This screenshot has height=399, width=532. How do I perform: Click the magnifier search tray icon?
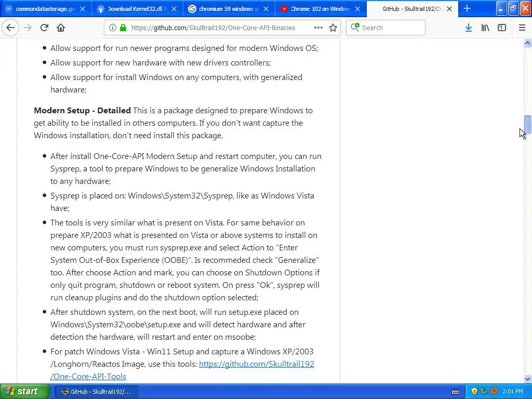click(x=494, y=392)
